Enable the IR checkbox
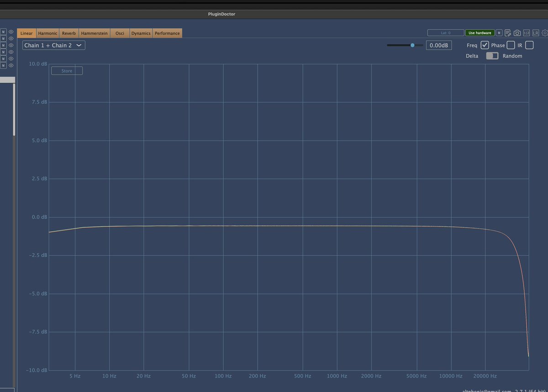The height and width of the screenshot is (392, 548). point(529,45)
